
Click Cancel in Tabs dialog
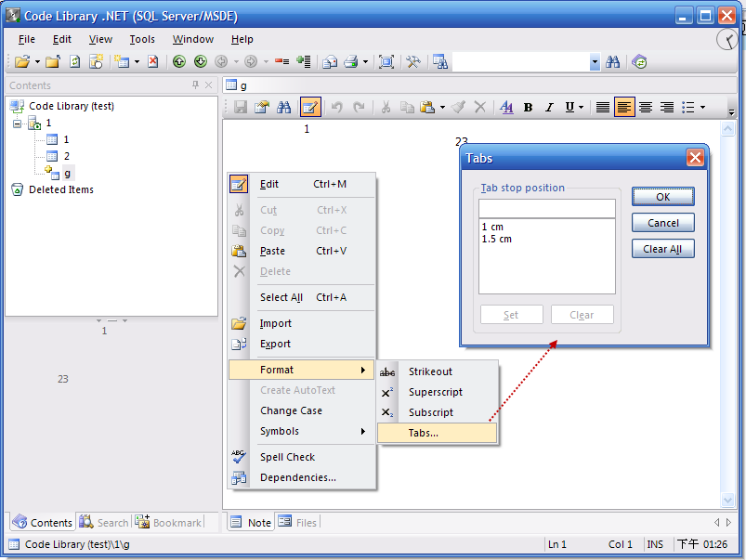point(662,223)
